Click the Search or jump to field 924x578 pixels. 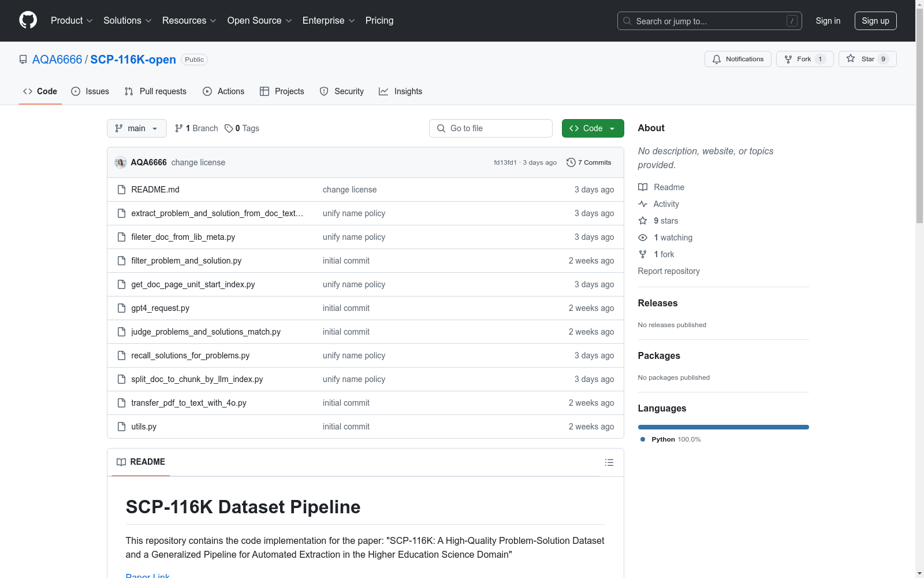click(x=710, y=21)
